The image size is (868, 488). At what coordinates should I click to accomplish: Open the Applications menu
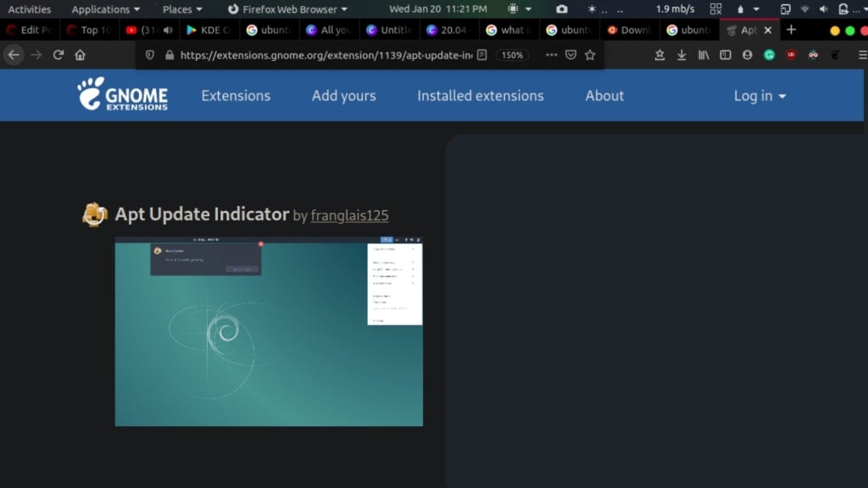pos(106,8)
